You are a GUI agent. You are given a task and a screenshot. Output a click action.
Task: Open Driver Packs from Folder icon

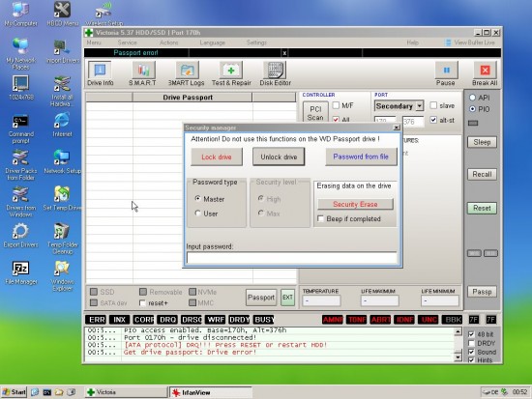(20, 165)
